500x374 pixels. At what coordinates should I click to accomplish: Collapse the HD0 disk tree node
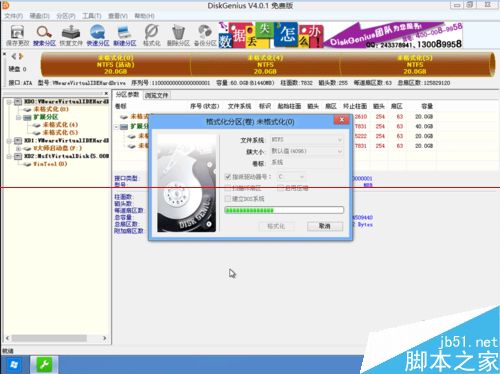click(x=9, y=101)
